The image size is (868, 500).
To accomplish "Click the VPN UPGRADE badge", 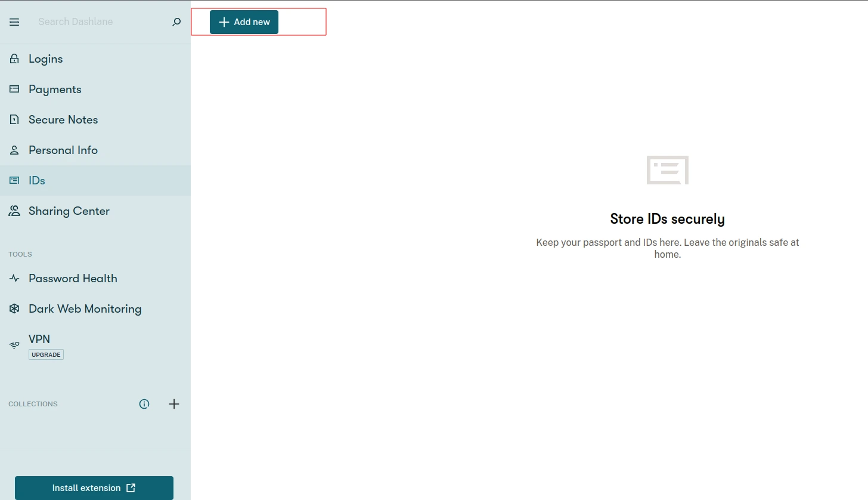I will [x=46, y=354].
